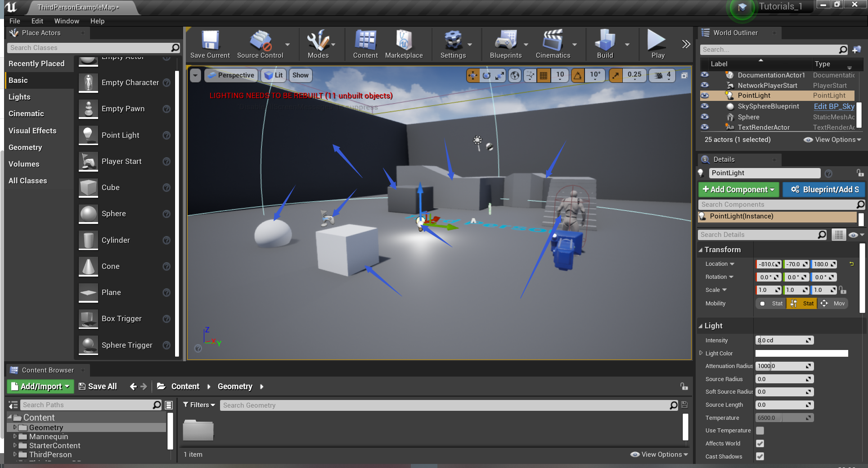The width and height of the screenshot is (868, 468).
Task: Uncheck the Cast Shadows checkbox
Action: pos(760,456)
